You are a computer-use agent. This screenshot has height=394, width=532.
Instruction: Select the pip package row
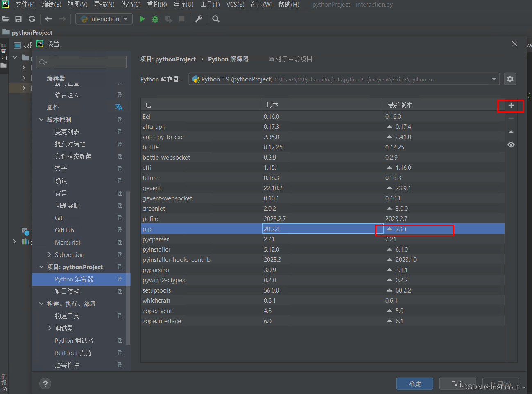pos(323,229)
